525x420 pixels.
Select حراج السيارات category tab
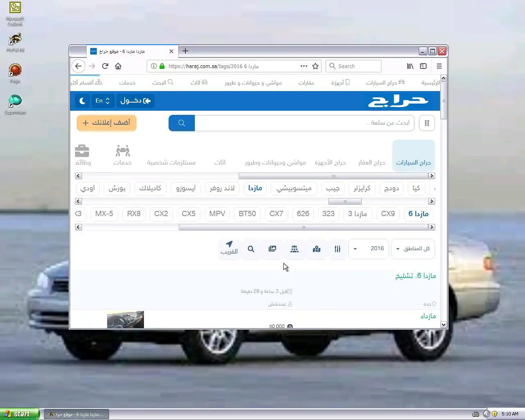tap(413, 155)
